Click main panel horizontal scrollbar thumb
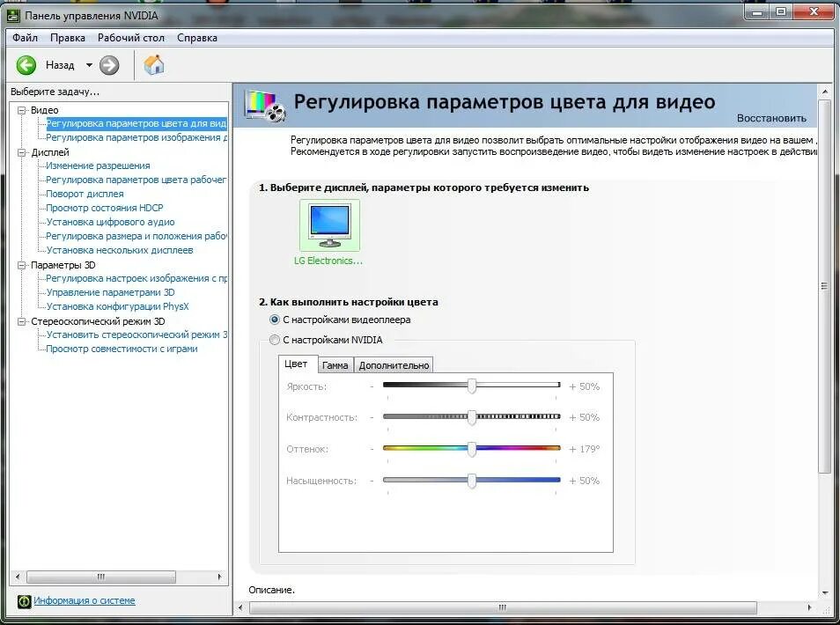The height and width of the screenshot is (625, 840). pyautogui.click(x=503, y=607)
